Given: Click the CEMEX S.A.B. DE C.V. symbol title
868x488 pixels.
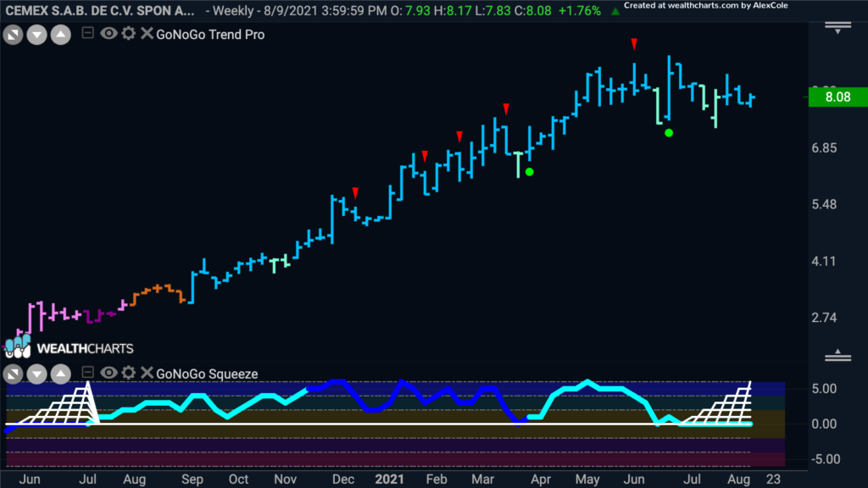Looking at the screenshot, I should click(x=100, y=10).
